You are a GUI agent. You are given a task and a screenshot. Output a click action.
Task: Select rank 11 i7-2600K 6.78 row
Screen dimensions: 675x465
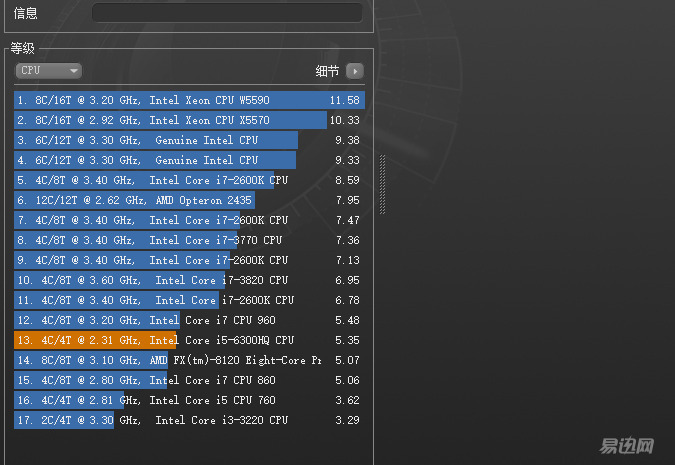tap(189, 300)
